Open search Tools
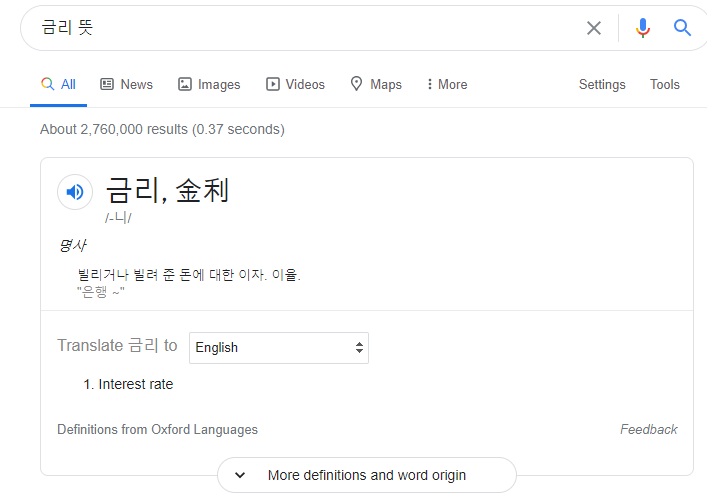This screenshot has height=502, width=707. pos(665,84)
